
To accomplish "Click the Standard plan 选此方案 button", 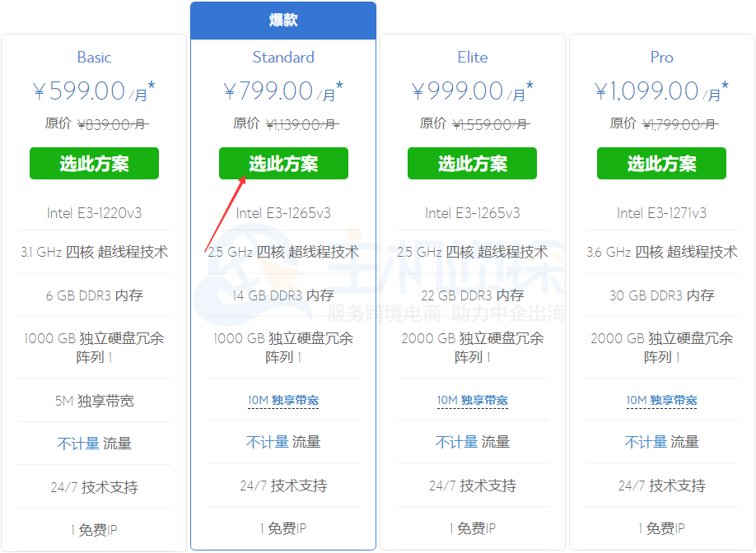I will 283,163.
